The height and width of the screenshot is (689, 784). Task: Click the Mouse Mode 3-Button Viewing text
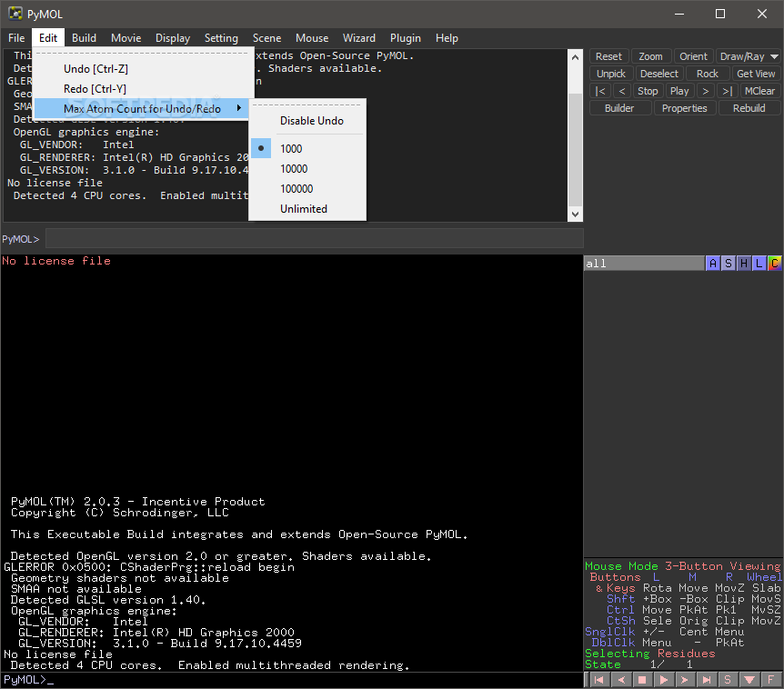click(x=682, y=566)
